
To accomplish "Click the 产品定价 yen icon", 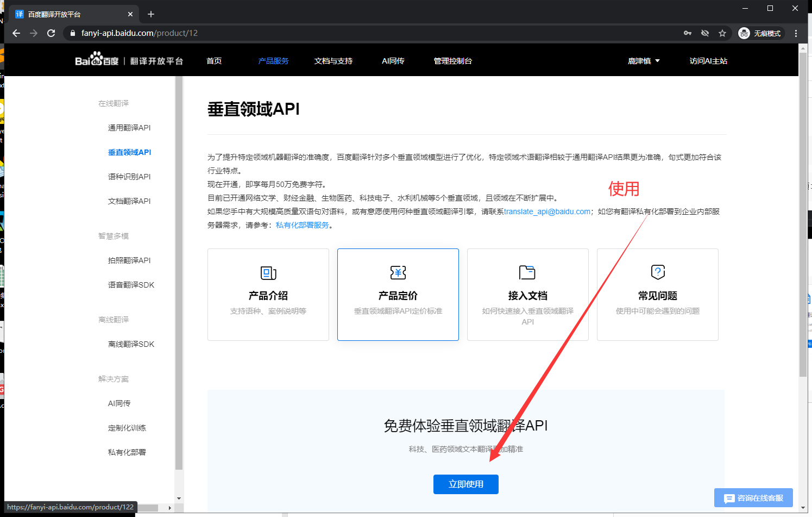I will (x=398, y=272).
